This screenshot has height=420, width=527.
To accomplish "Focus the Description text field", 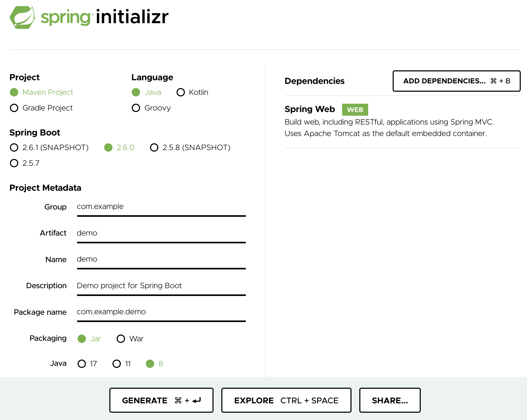I will (x=161, y=286).
